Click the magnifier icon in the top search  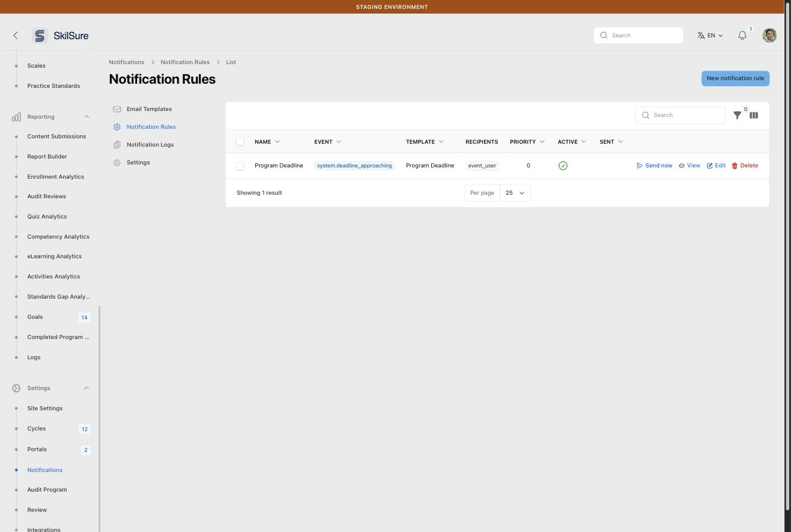(x=604, y=36)
